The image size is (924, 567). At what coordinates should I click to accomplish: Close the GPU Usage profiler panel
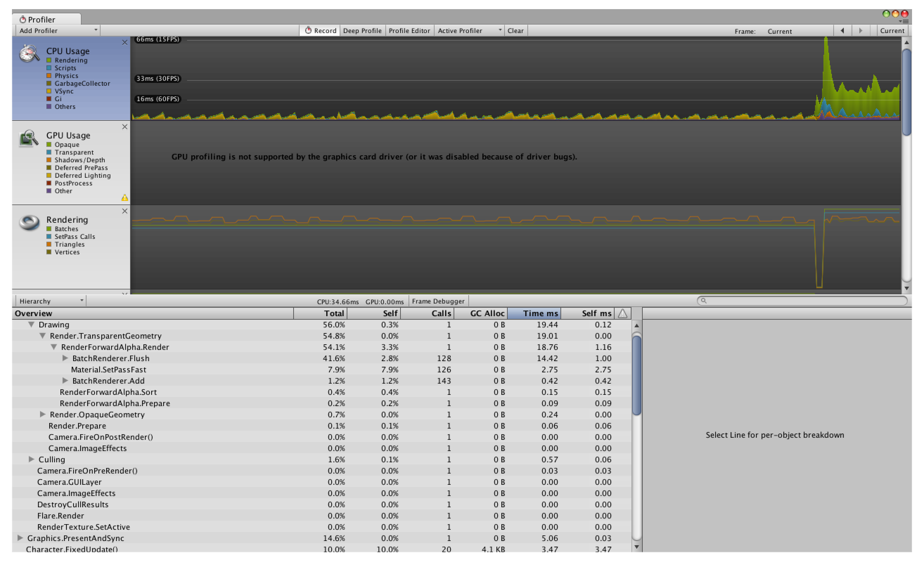(x=124, y=127)
